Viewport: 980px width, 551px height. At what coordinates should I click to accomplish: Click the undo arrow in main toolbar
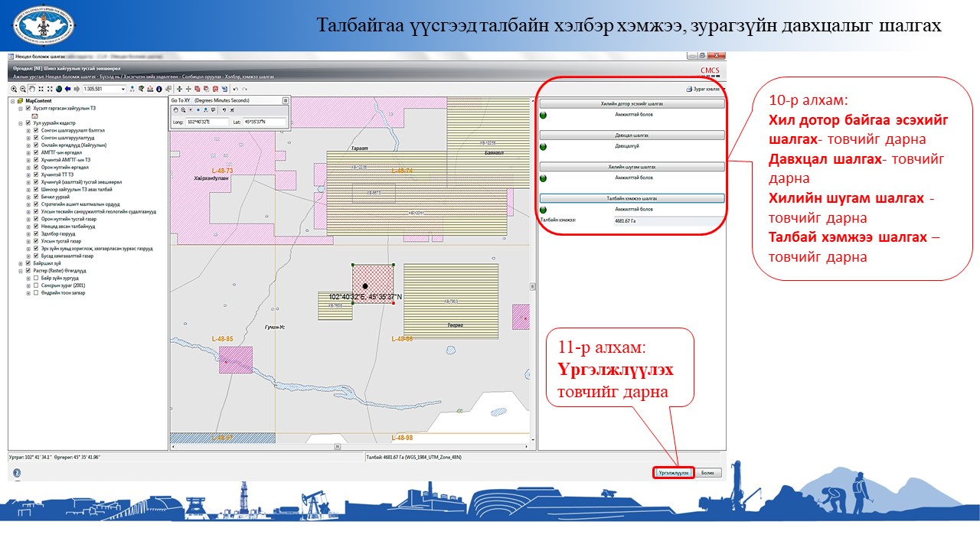(x=235, y=89)
